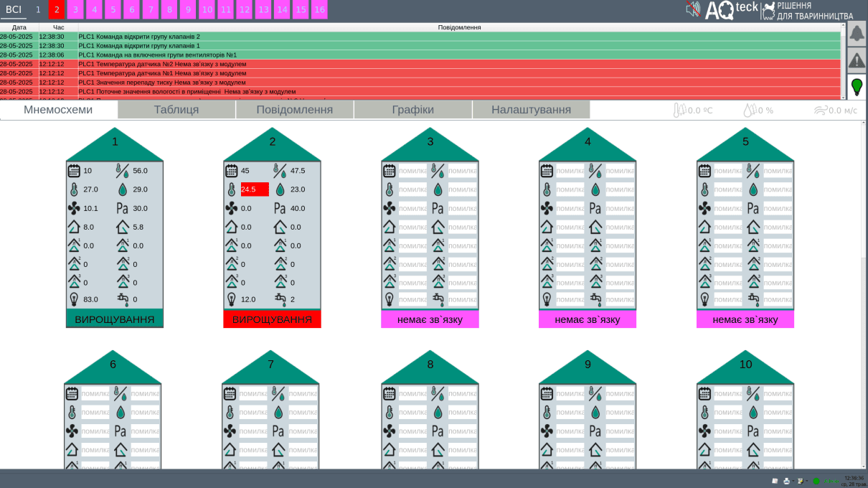Click the humidity droplet icon in house 1
The width and height of the screenshot is (868, 488).
[123, 189]
